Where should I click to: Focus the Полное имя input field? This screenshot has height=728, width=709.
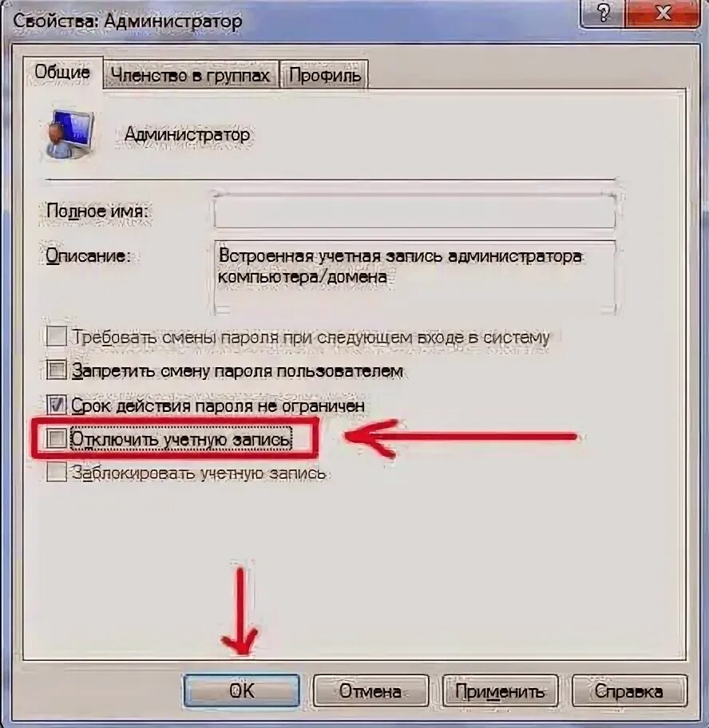click(414, 212)
